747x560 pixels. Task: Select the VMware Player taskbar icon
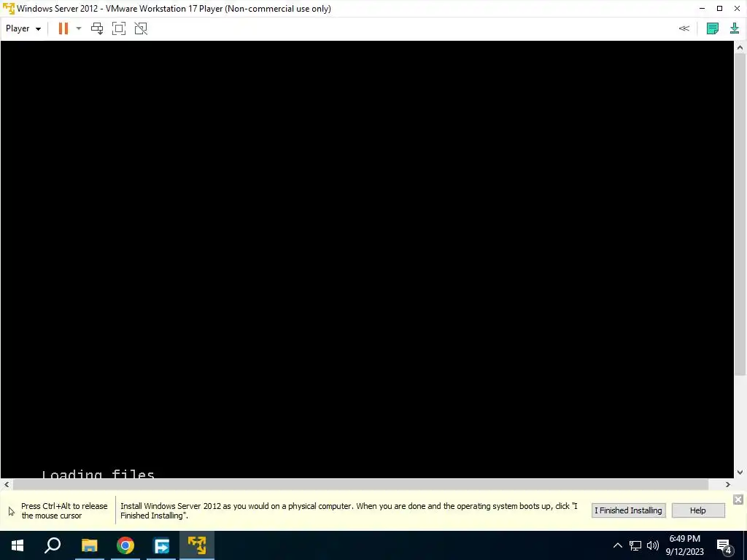click(197, 545)
